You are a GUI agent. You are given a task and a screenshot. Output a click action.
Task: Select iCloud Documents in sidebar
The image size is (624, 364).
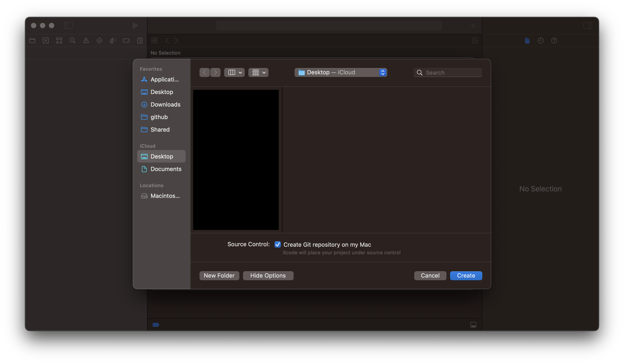pos(166,169)
